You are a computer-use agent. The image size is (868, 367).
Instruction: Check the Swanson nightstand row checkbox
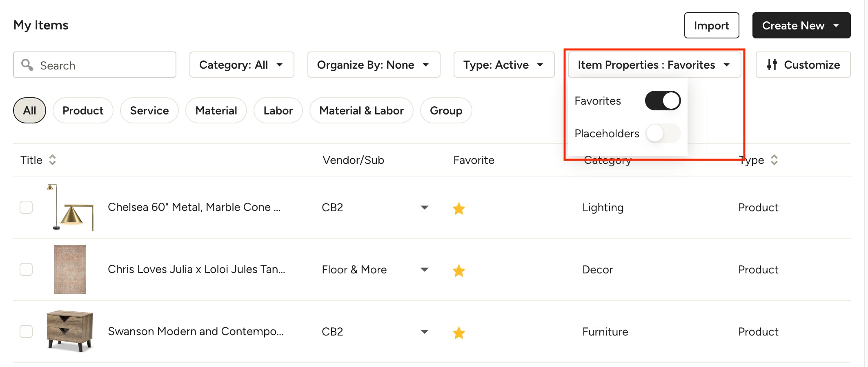point(26,331)
